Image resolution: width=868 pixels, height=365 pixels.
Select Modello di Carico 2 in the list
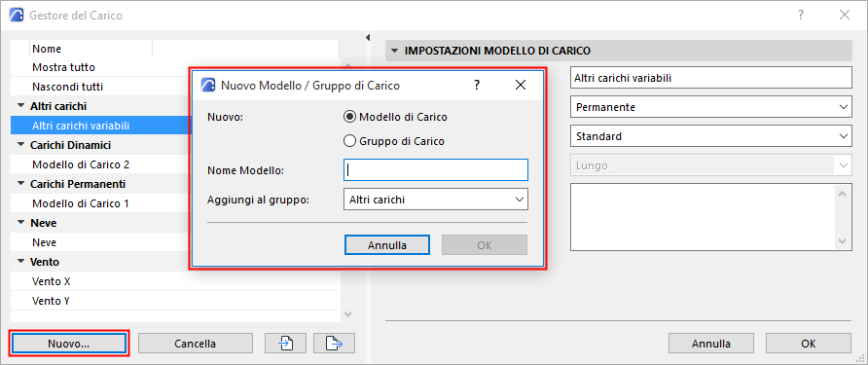pos(99,164)
